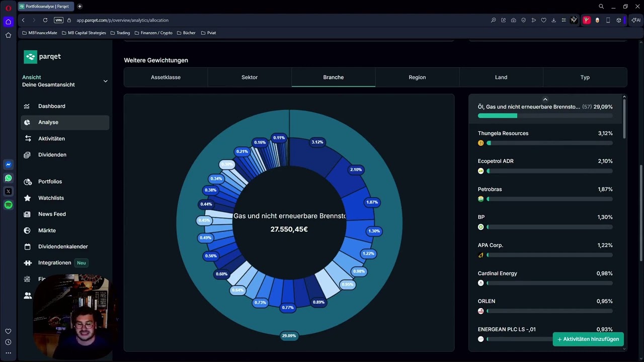This screenshot has width=644, height=362.
Task: Go back to the previous page
Action: pyautogui.click(x=23, y=20)
